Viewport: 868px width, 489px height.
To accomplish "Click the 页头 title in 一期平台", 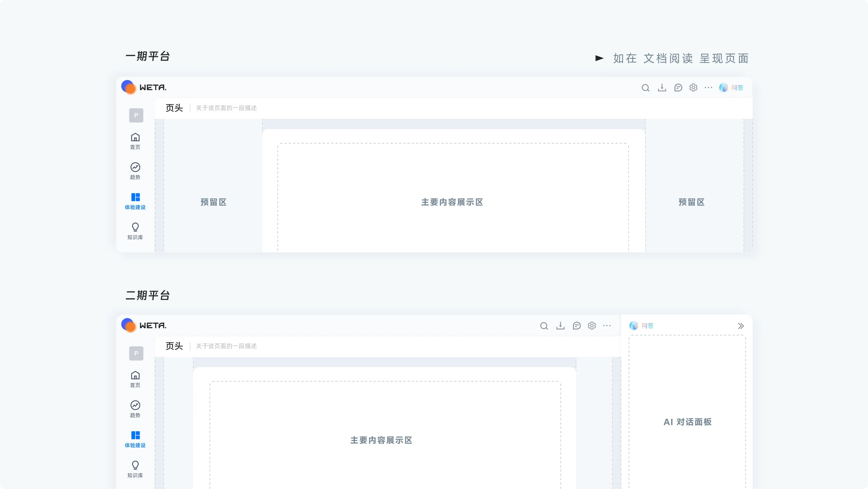I will pos(174,108).
